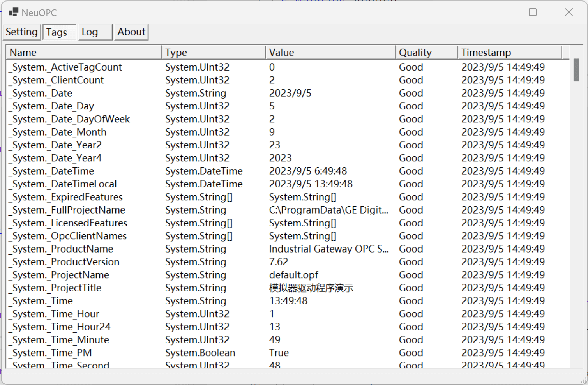The image size is (588, 385).
Task: Open the Log tab
Action: (x=90, y=32)
